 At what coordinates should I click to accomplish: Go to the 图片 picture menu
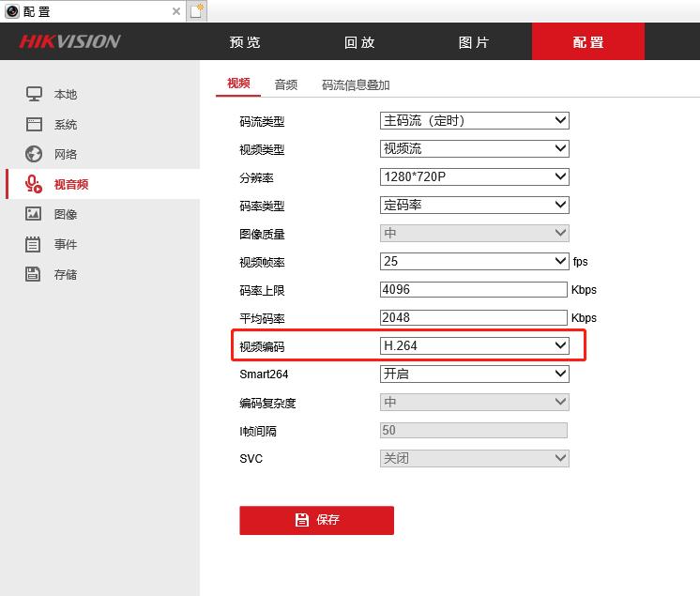tap(474, 42)
